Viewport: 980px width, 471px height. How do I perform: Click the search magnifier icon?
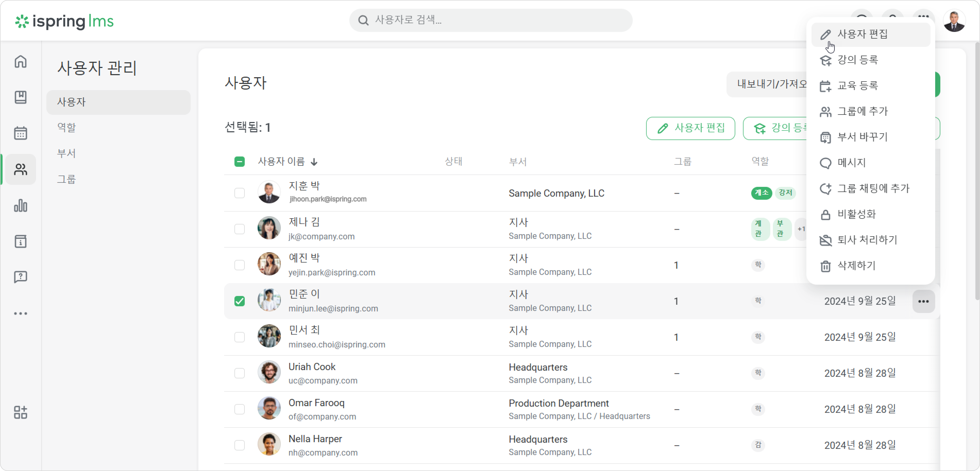pos(363,20)
